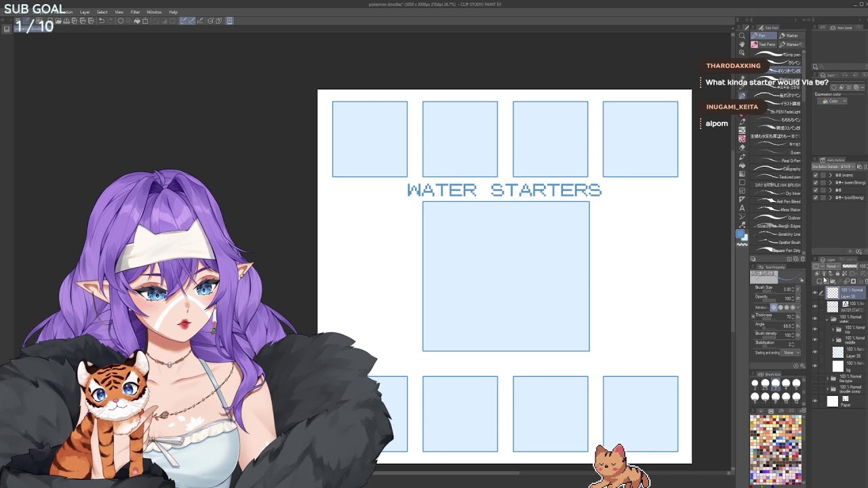The width and height of the screenshot is (868, 488).
Task: Hide the water folder layer
Action: tap(815, 318)
